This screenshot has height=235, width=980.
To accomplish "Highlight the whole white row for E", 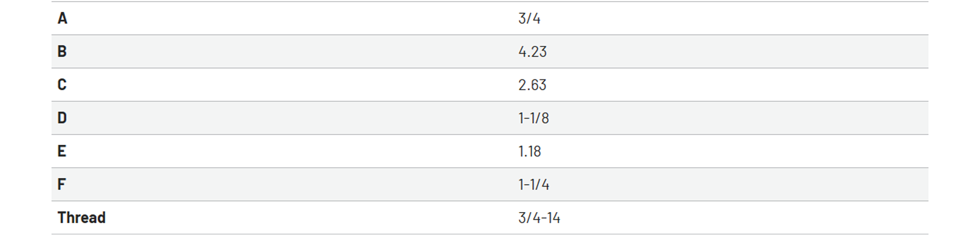I will point(490,151).
